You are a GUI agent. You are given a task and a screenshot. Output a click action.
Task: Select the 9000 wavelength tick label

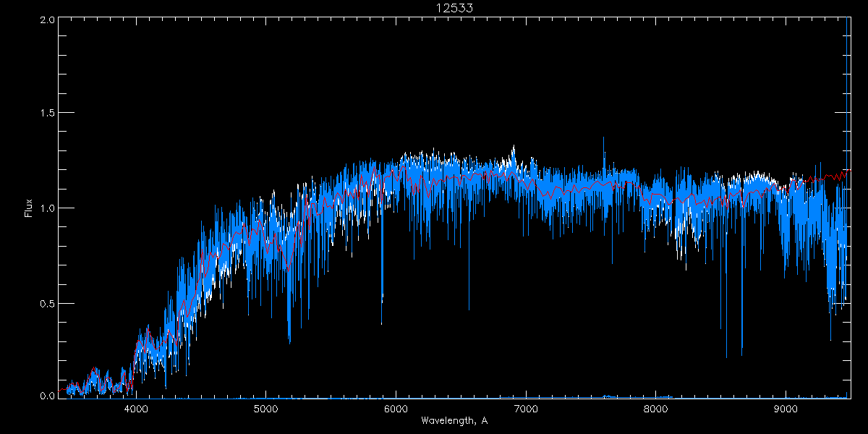pos(786,409)
